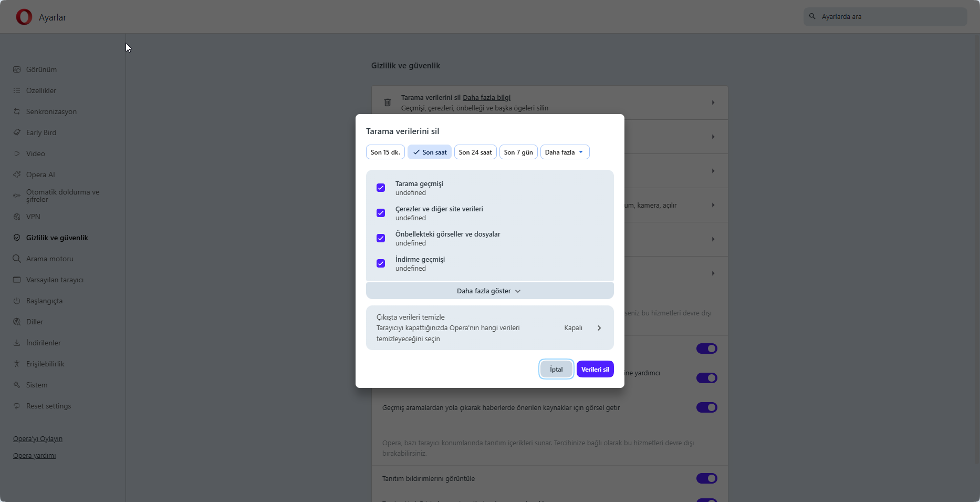Click the Senkronizasyon sync icon
The height and width of the screenshot is (502, 980).
pyautogui.click(x=17, y=111)
